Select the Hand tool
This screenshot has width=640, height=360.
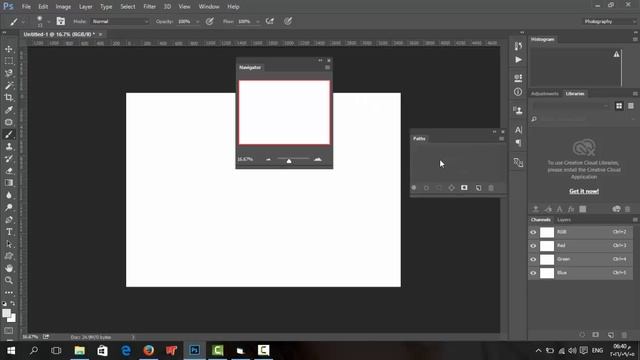[x=9, y=268]
